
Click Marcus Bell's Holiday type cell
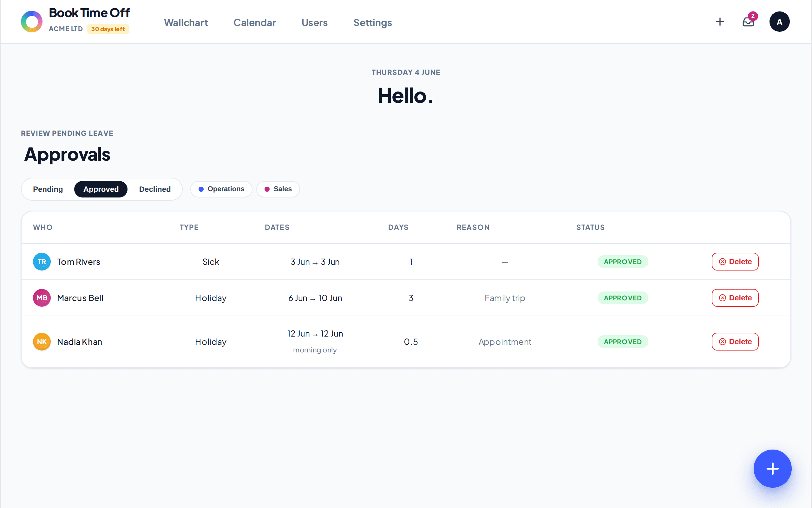pyautogui.click(x=211, y=298)
